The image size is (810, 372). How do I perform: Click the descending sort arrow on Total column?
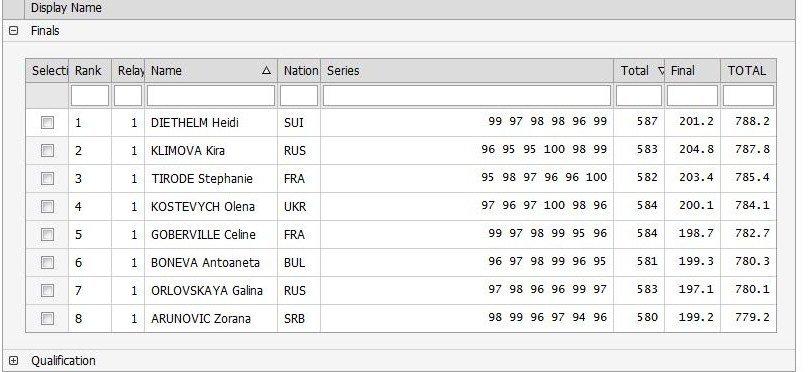660,71
